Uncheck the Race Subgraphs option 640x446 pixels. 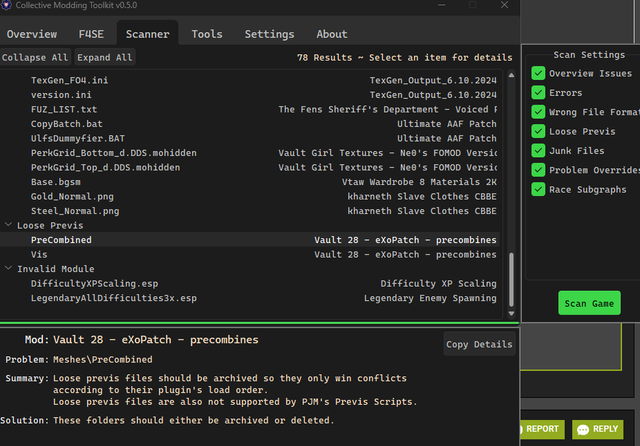(538, 189)
